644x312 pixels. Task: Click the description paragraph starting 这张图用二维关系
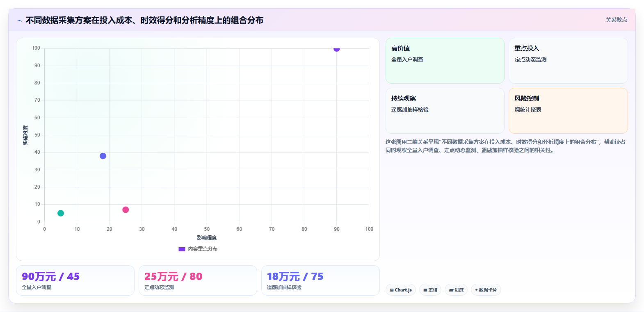point(505,146)
